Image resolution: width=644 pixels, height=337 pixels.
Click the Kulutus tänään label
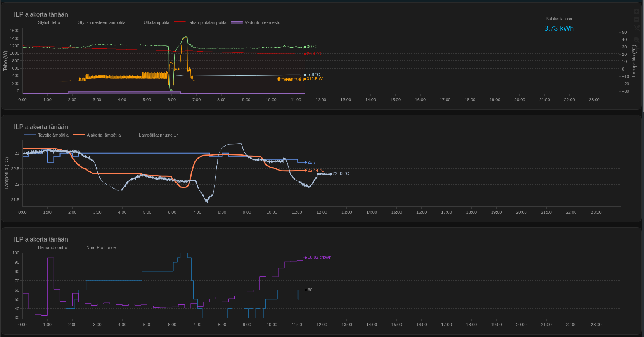[559, 19]
